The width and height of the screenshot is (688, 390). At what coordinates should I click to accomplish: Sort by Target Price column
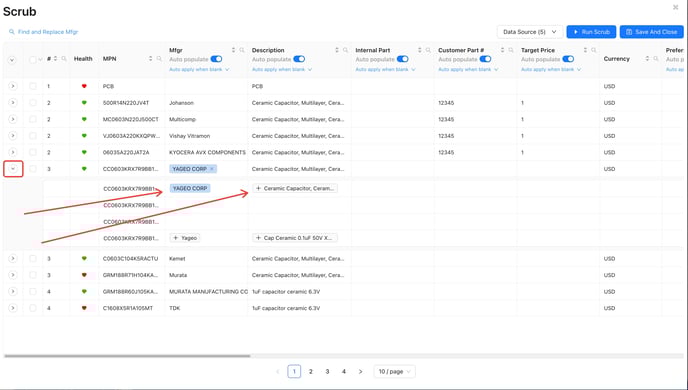pos(585,50)
